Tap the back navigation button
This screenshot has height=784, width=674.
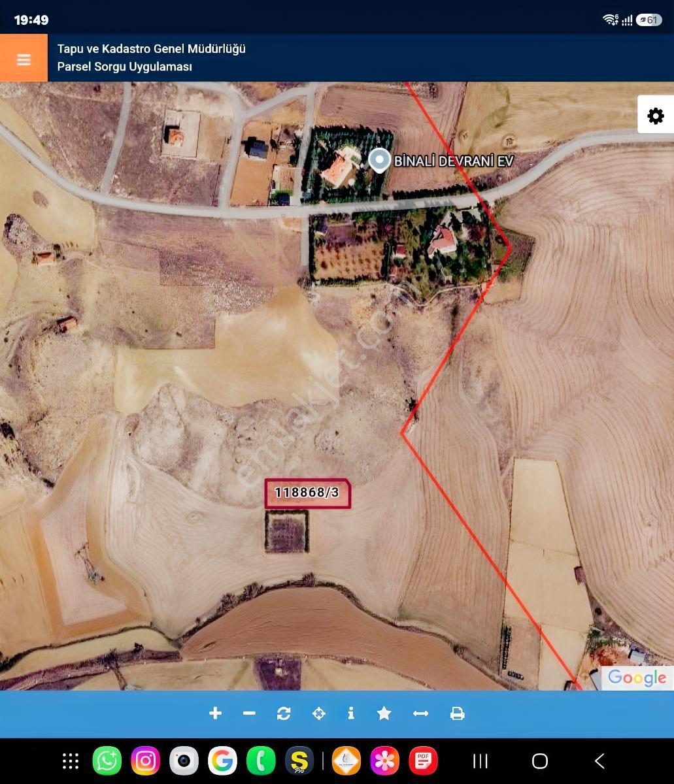599,761
